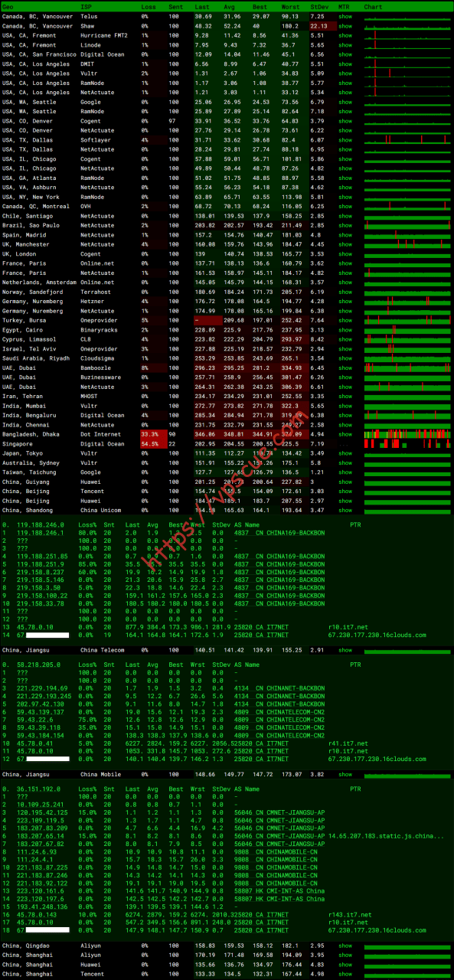This screenshot has height=980, width=454.
Task: Show MTR for Jiangsu China Mobile row
Action: (x=345, y=774)
